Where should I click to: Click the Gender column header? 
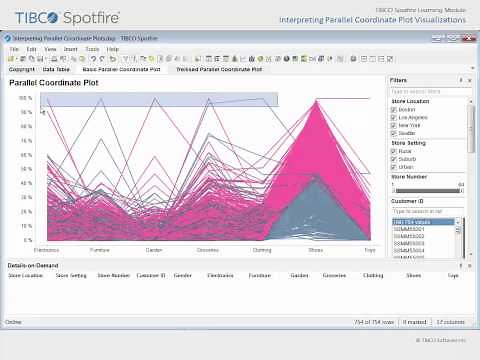tap(183, 276)
